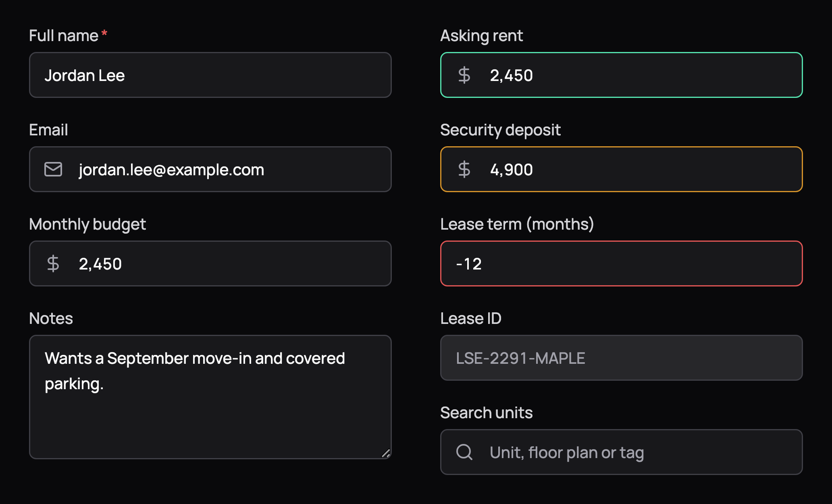Click the Asking rent label

pyautogui.click(x=482, y=36)
